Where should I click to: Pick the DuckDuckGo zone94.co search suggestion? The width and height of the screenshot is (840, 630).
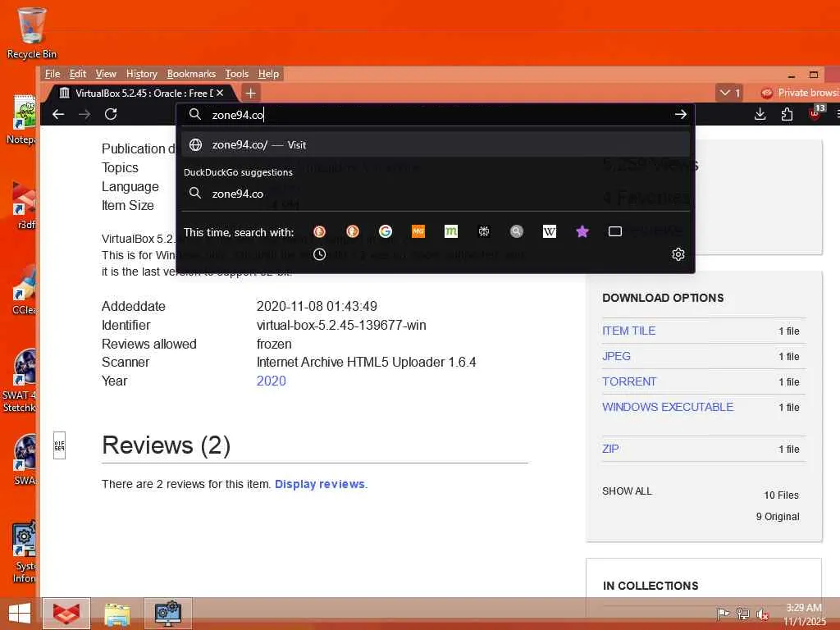tap(435, 194)
